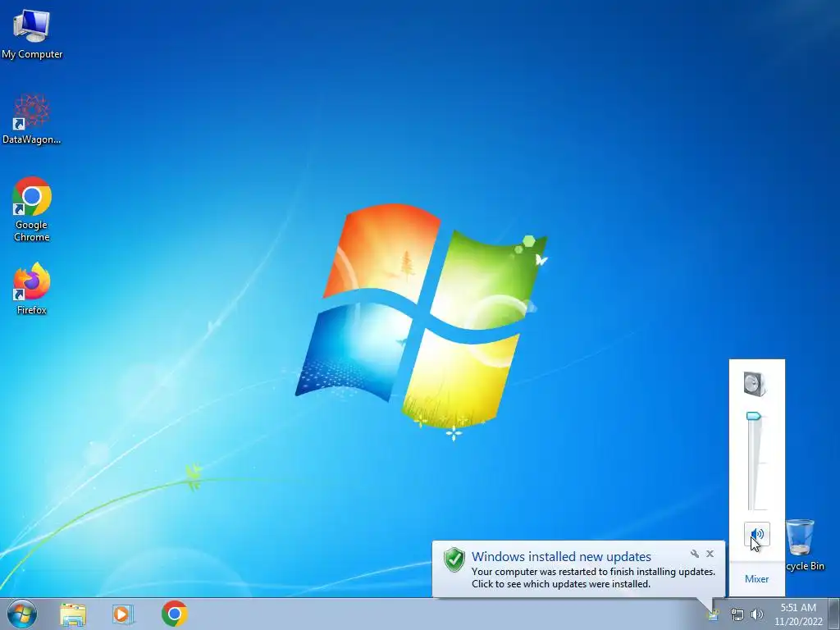Screen dimensions: 840x630
Task: Mute speakers with the volume popup mute button
Action: click(757, 535)
